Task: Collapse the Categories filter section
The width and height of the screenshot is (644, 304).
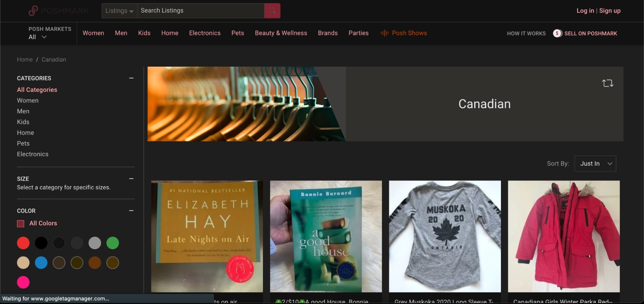Action: coord(131,78)
